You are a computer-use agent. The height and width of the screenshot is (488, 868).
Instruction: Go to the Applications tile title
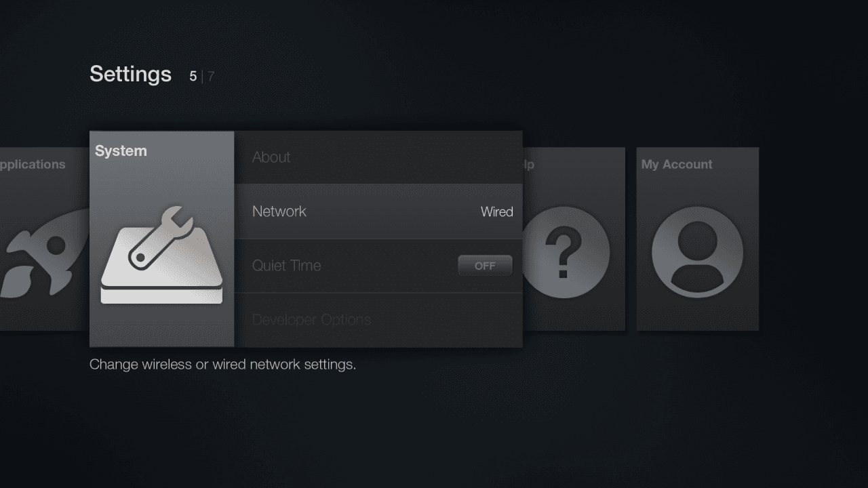tap(33, 165)
